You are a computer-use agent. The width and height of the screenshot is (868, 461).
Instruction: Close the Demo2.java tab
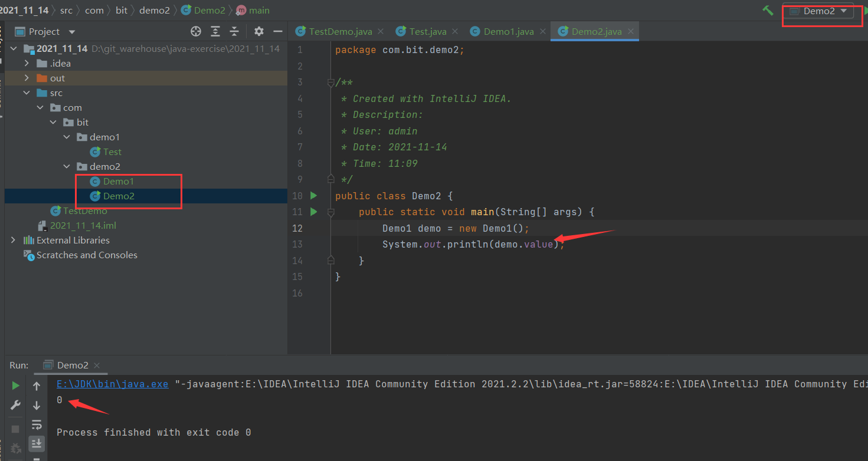click(631, 31)
